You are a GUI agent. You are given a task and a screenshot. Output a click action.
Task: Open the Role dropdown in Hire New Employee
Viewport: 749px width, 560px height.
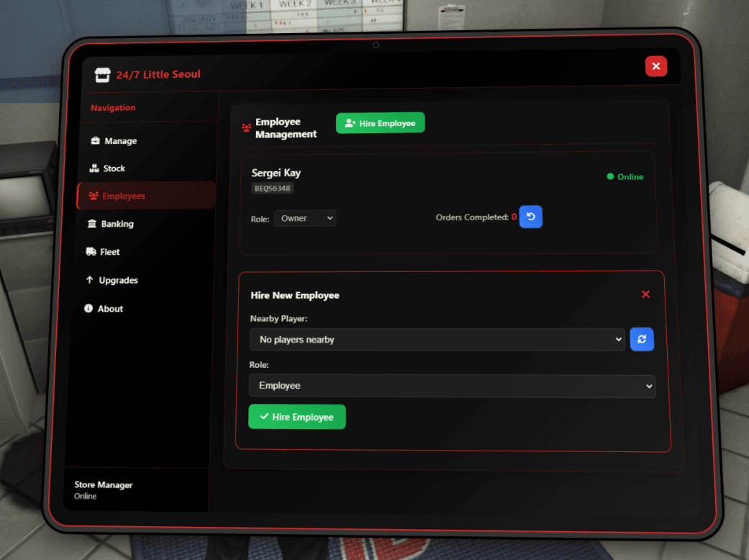point(453,387)
